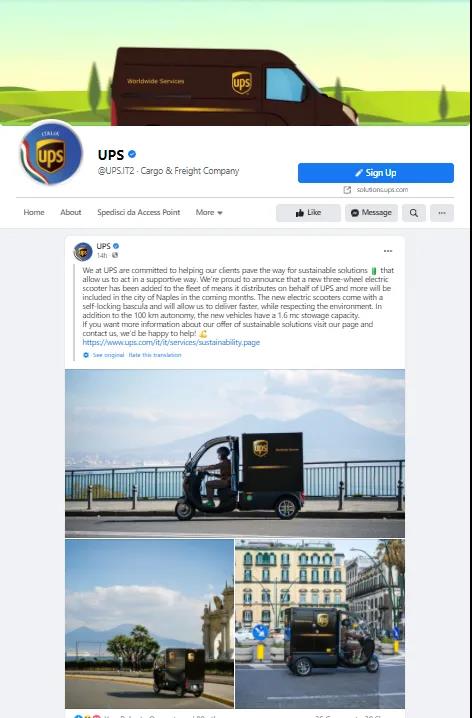The width and height of the screenshot is (472, 718).
Task: Open the post options three-dot menu
Action: [388, 251]
